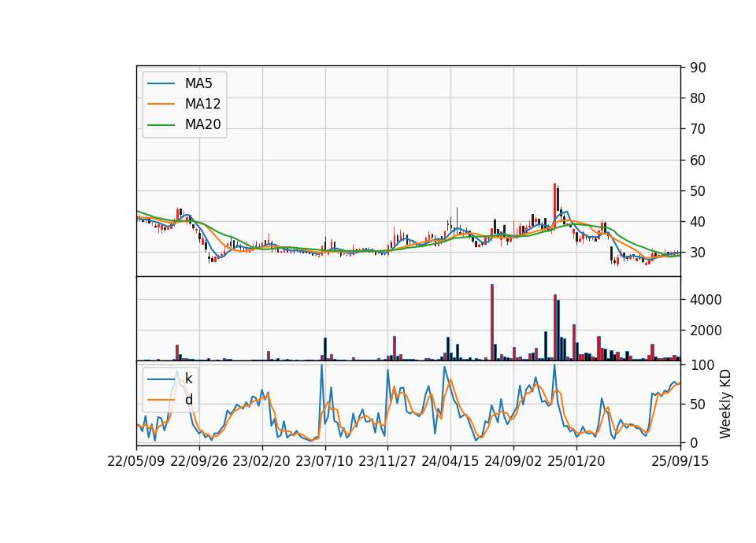Click the 24/09/02 date tick label
This screenshot has height=543, width=756.
513,461
